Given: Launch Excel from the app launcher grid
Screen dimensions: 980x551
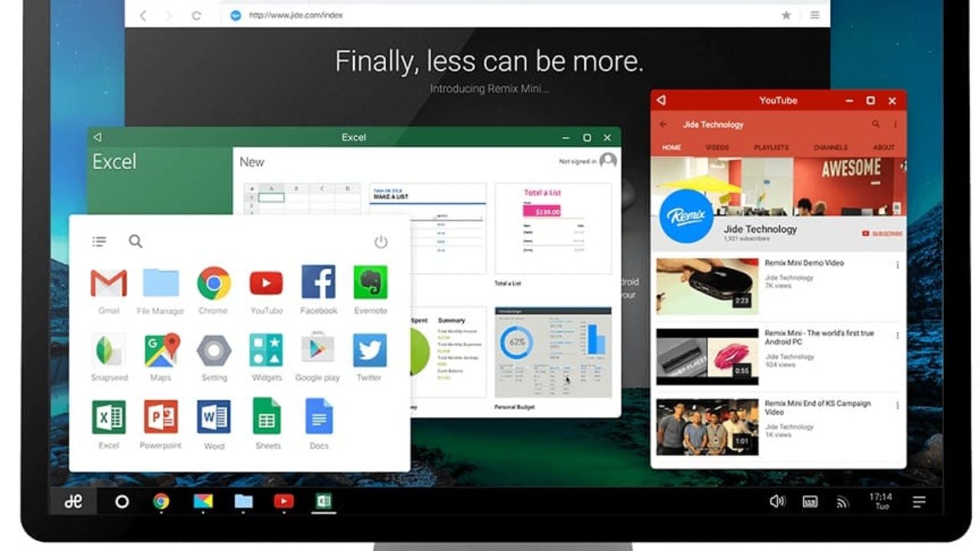Looking at the screenshot, I should [109, 417].
